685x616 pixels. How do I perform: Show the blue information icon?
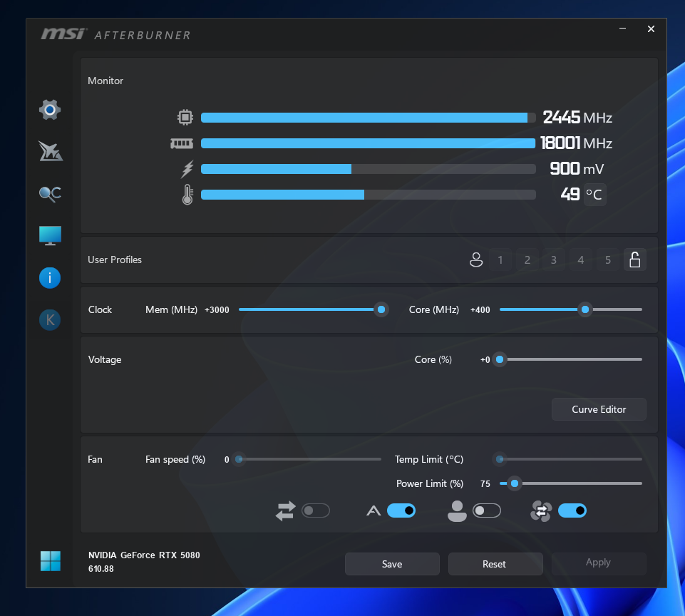tap(50, 278)
